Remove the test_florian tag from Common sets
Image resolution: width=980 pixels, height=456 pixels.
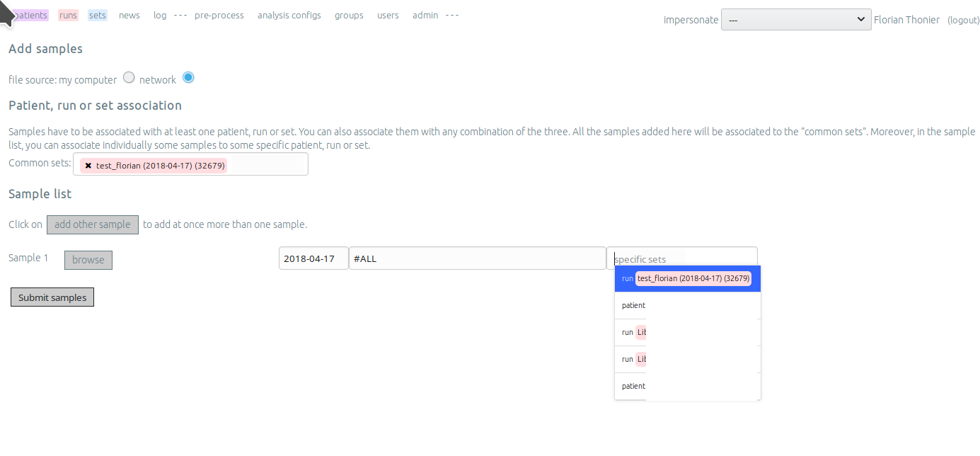(x=88, y=166)
